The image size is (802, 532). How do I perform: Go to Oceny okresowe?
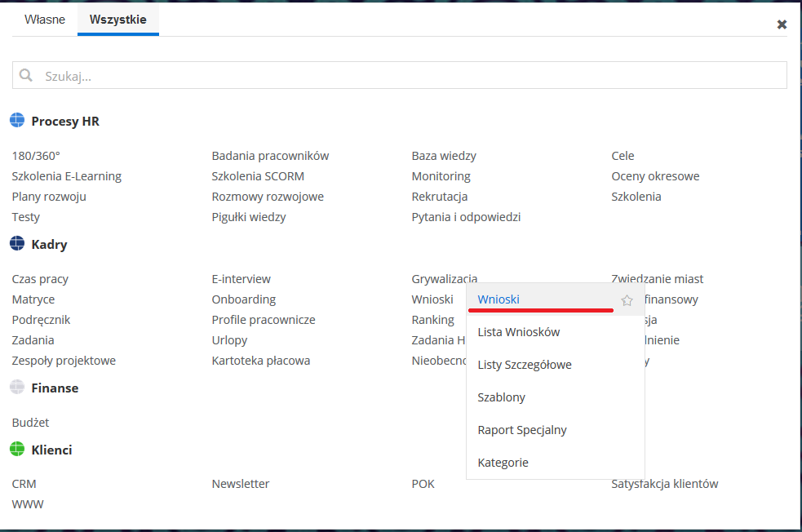(x=656, y=176)
